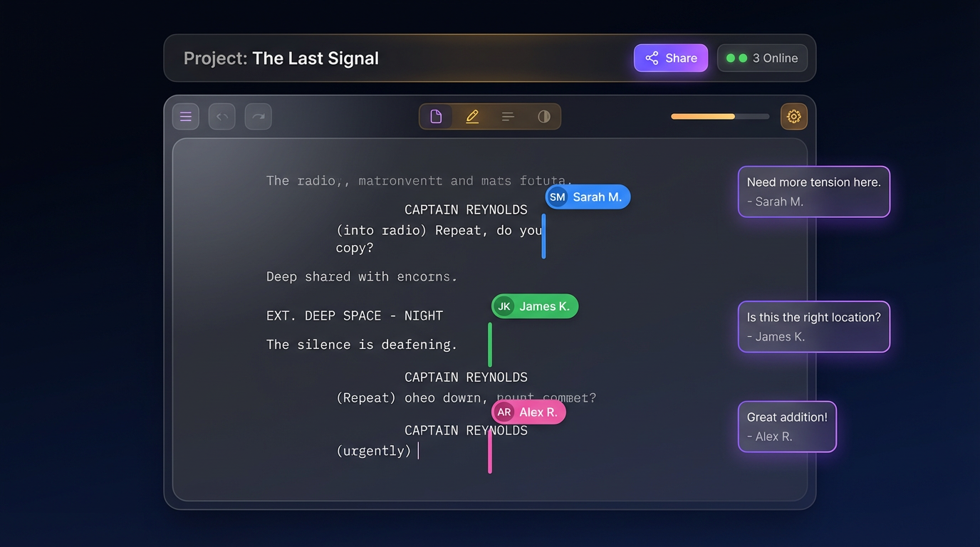Open the 'Need more tension here' comment from Sarah M.
Viewport: 980px width, 547px height.
click(x=813, y=191)
